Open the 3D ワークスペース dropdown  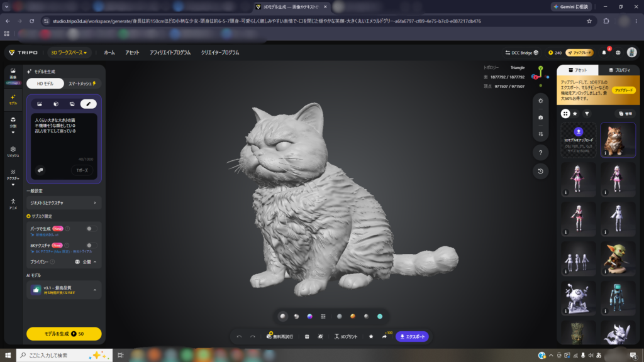pyautogui.click(x=69, y=53)
